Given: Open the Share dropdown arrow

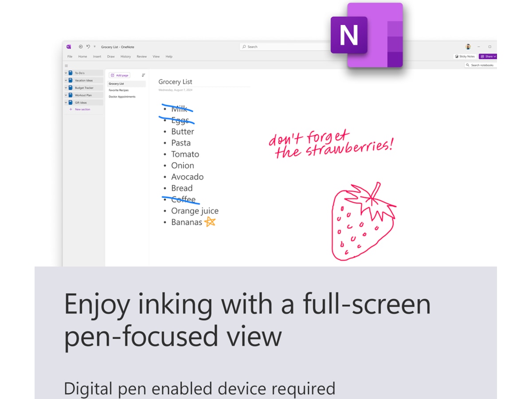Looking at the screenshot, I should 494,57.
